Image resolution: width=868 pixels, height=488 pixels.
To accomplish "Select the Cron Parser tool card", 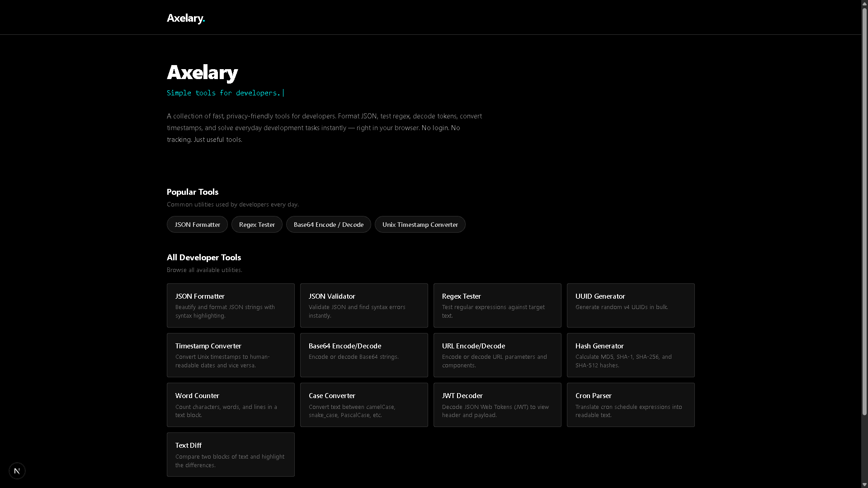I will click(630, 404).
